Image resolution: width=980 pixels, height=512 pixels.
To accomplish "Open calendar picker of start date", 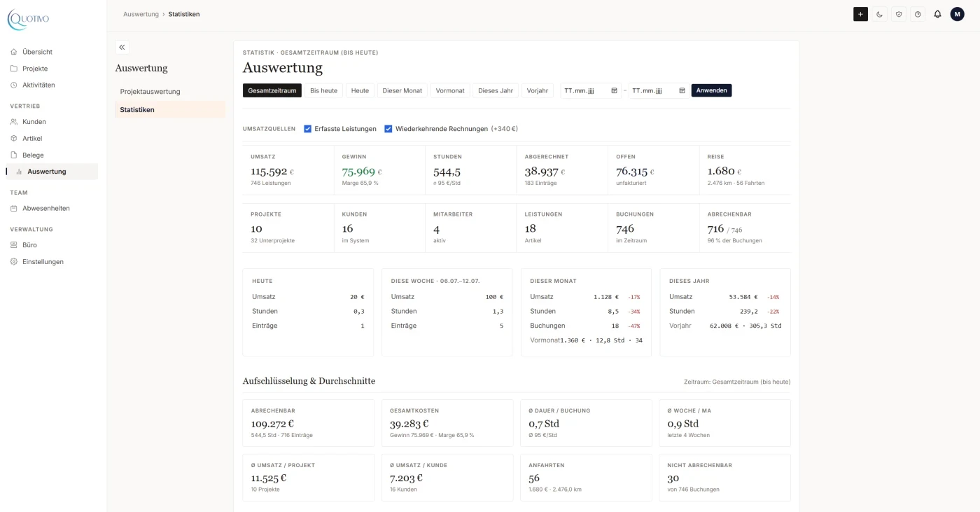I will (614, 90).
